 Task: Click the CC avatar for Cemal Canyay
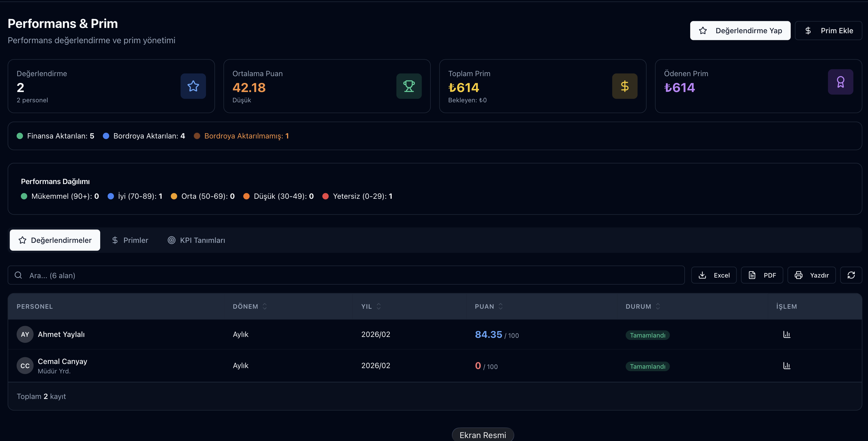[25, 366]
